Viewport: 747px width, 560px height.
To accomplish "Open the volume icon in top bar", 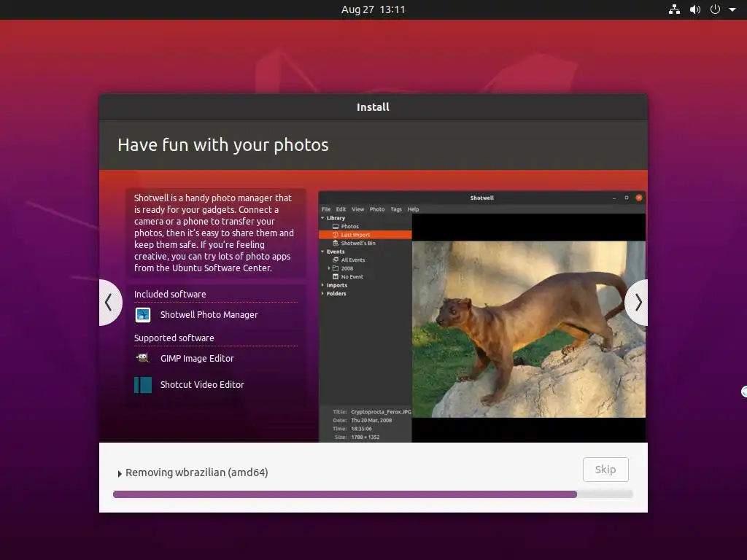I will [x=695, y=9].
